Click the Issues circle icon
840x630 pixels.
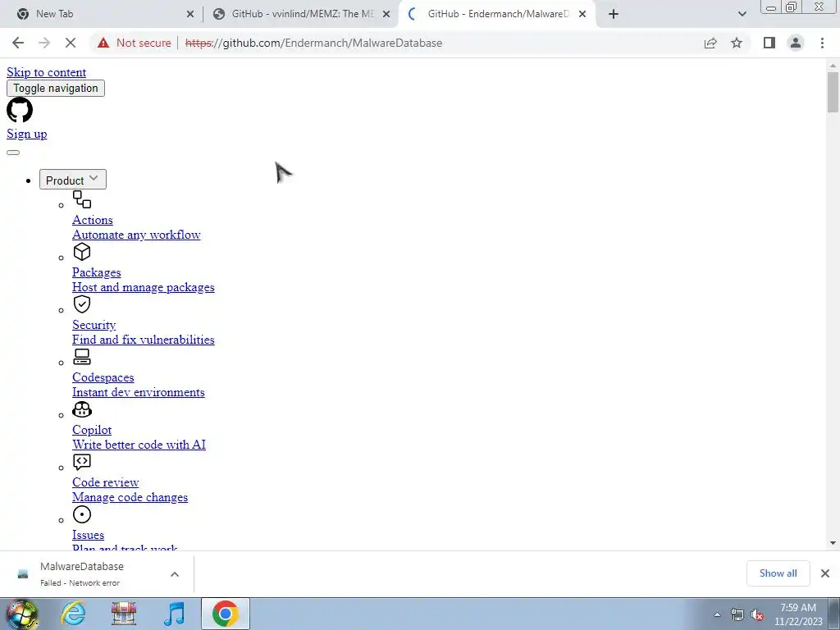tap(82, 514)
